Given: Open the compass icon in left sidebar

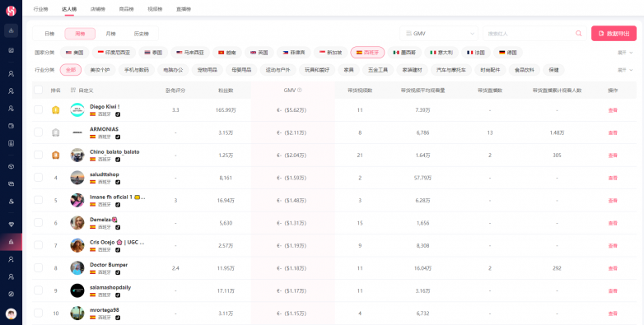Looking at the screenshot, I should pyautogui.click(x=11, y=294).
